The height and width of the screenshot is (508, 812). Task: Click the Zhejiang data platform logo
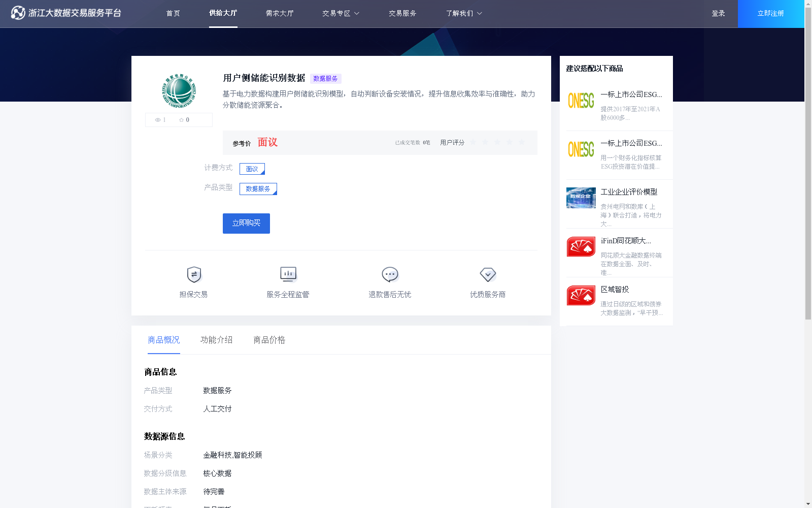point(66,13)
